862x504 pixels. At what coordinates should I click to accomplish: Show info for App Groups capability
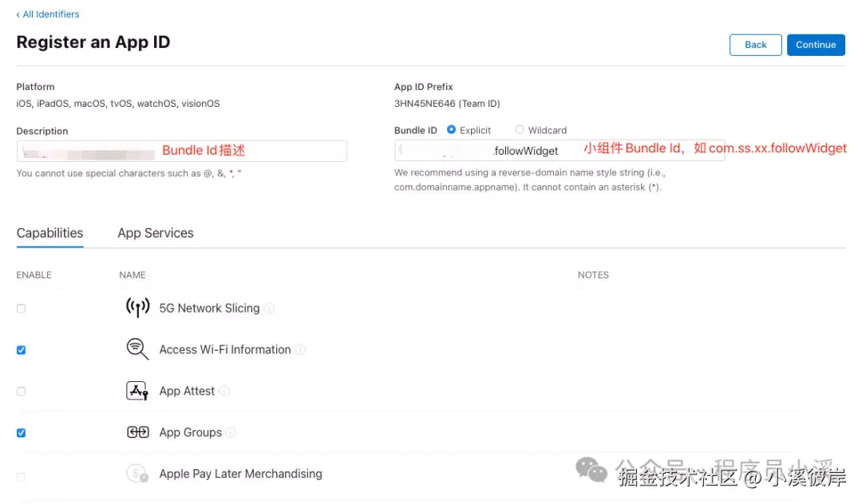point(231,433)
